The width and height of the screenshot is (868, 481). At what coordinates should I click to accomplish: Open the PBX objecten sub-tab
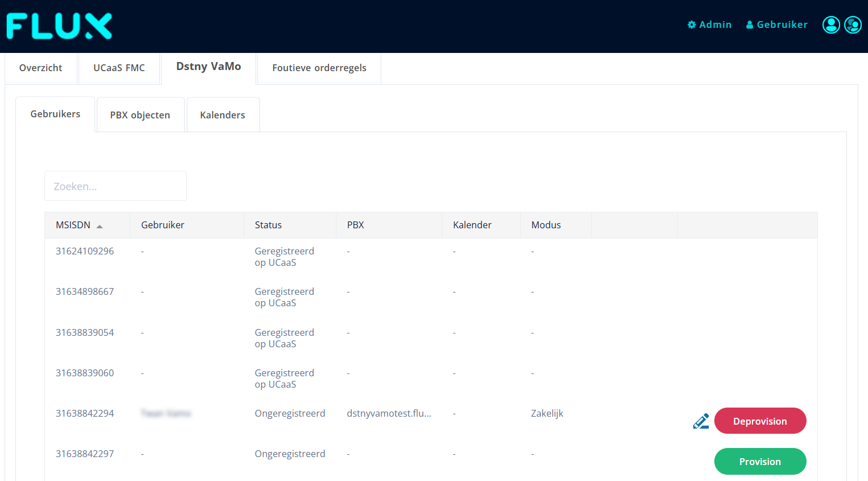(140, 115)
